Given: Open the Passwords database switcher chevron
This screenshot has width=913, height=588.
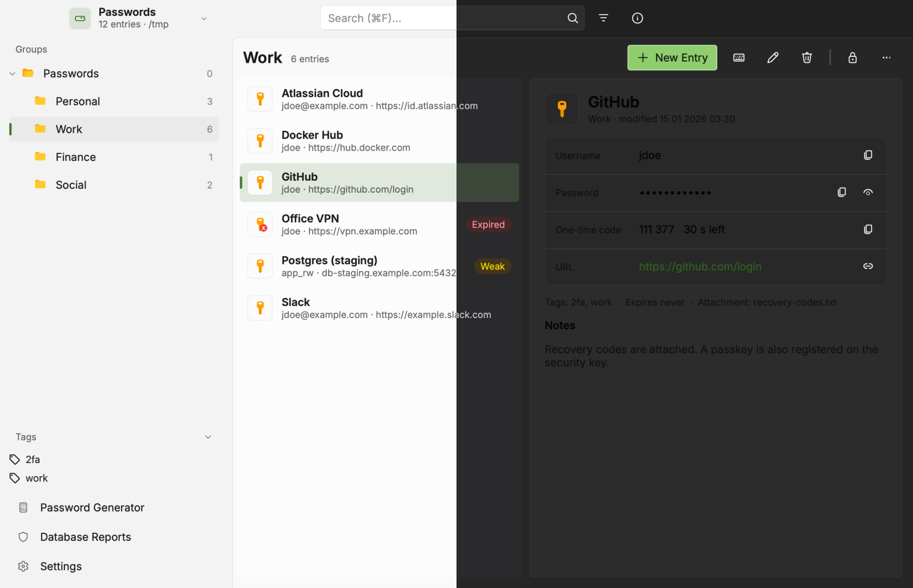Looking at the screenshot, I should pyautogui.click(x=204, y=19).
